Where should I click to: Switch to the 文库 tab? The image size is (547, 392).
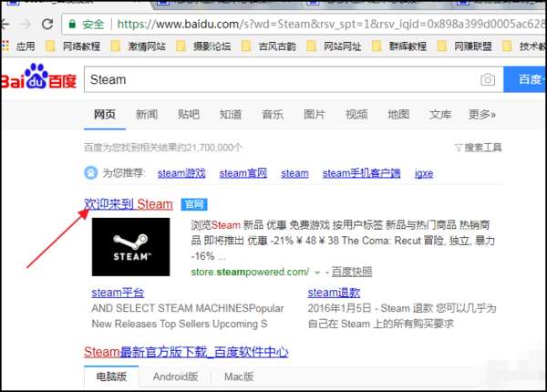click(440, 114)
